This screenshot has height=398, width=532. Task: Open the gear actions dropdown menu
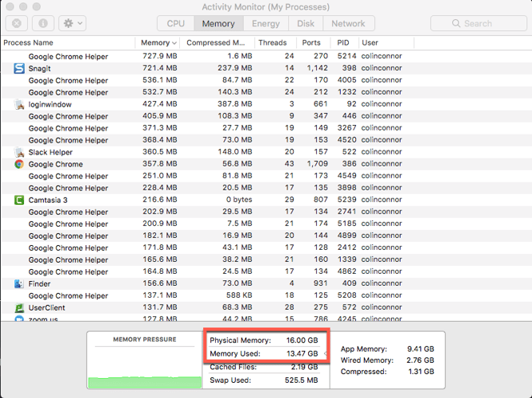(72, 23)
